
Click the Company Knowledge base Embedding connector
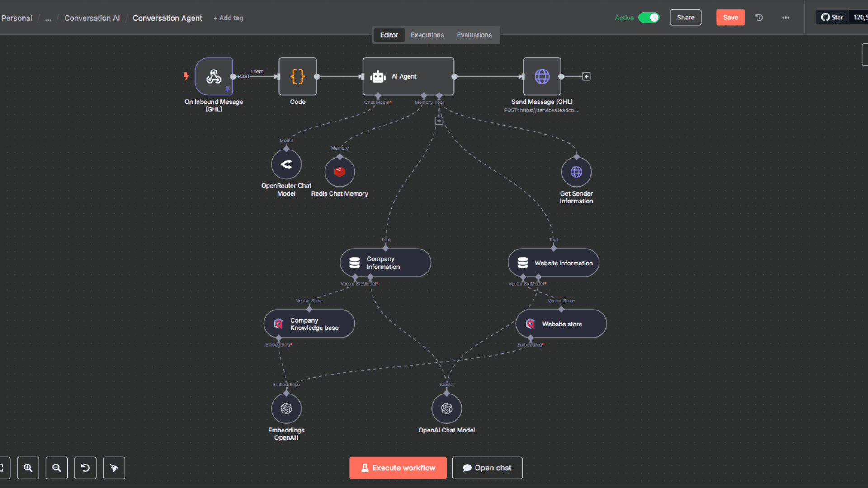[278, 338]
